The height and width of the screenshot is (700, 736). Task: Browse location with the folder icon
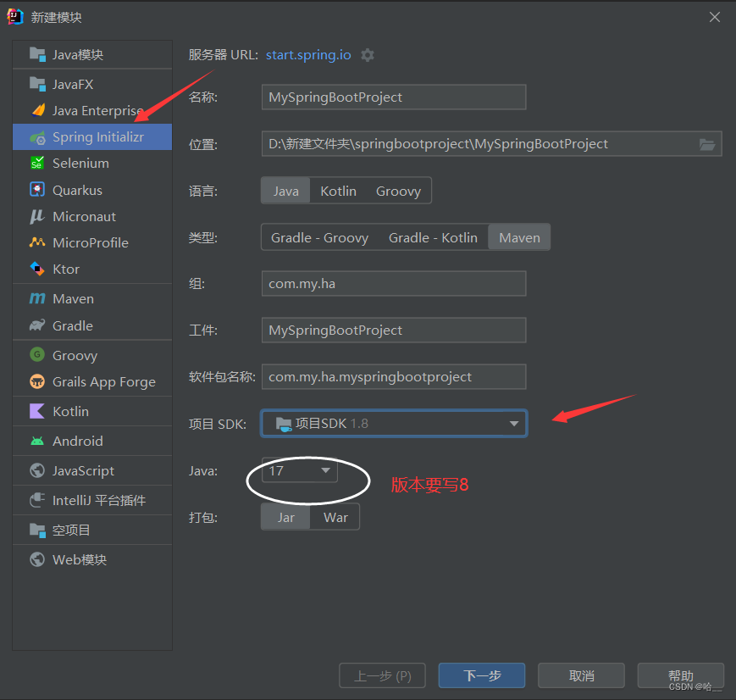tap(707, 144)
